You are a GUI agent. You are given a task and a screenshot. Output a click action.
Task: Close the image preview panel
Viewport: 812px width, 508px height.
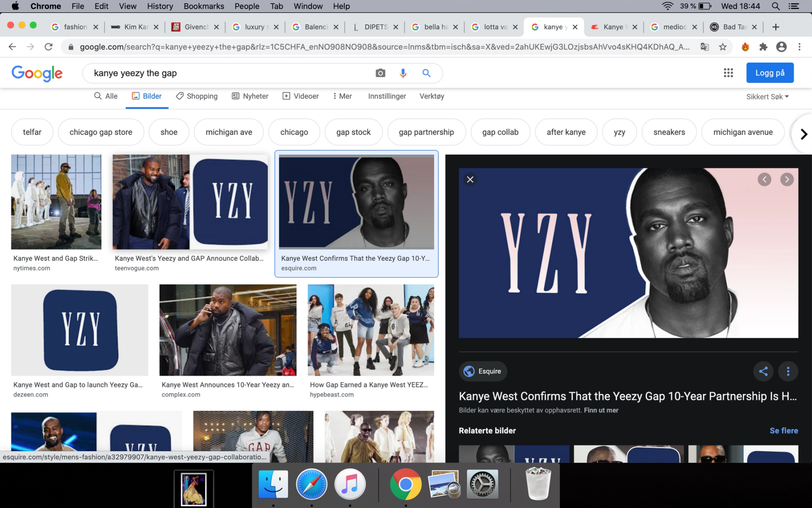click(x=470, y=180)
